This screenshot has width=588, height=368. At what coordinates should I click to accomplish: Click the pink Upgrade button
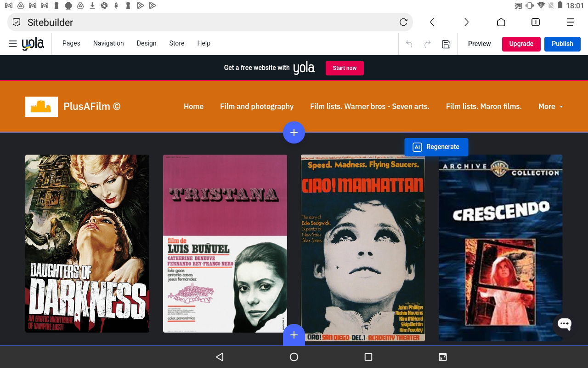pos(521,44)
